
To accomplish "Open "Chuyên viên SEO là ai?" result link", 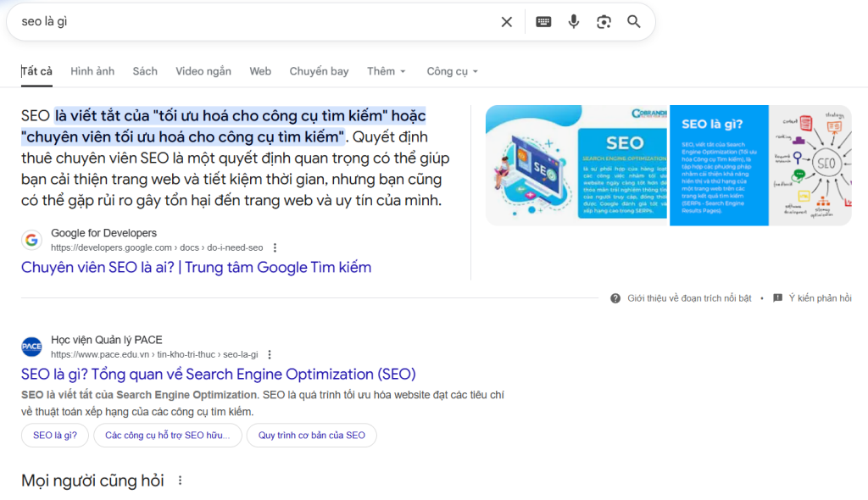I will pyautogui.click(x=196, y=268).
